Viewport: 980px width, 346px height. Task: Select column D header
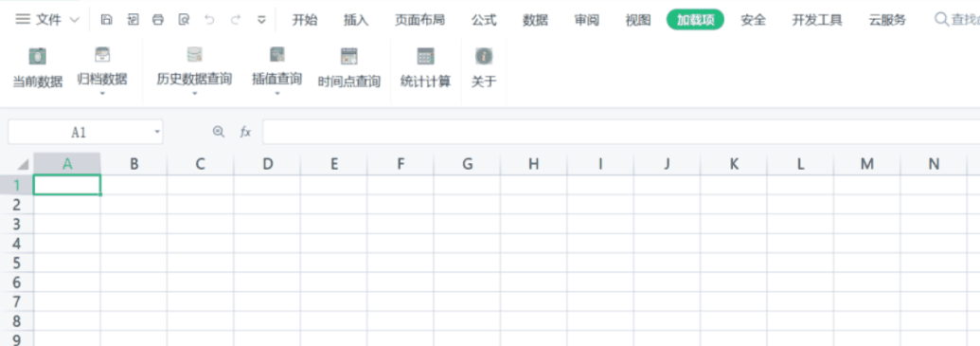(x=268, y=164)
